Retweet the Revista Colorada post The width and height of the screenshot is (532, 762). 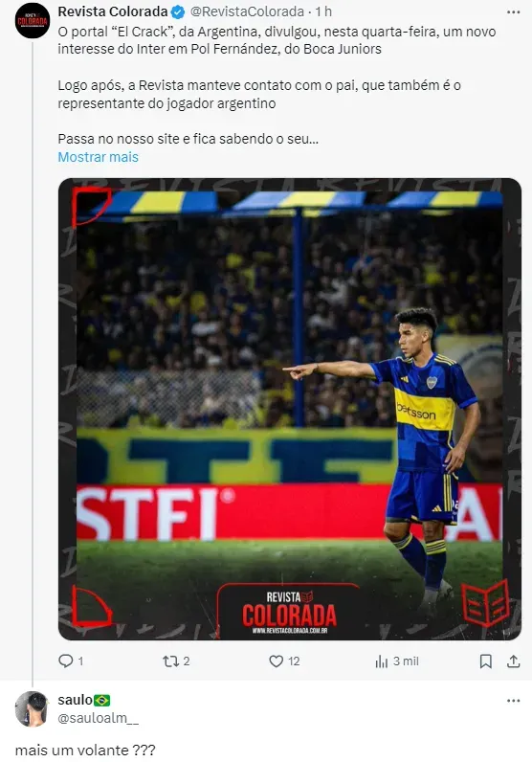click(x=170, y=661)
